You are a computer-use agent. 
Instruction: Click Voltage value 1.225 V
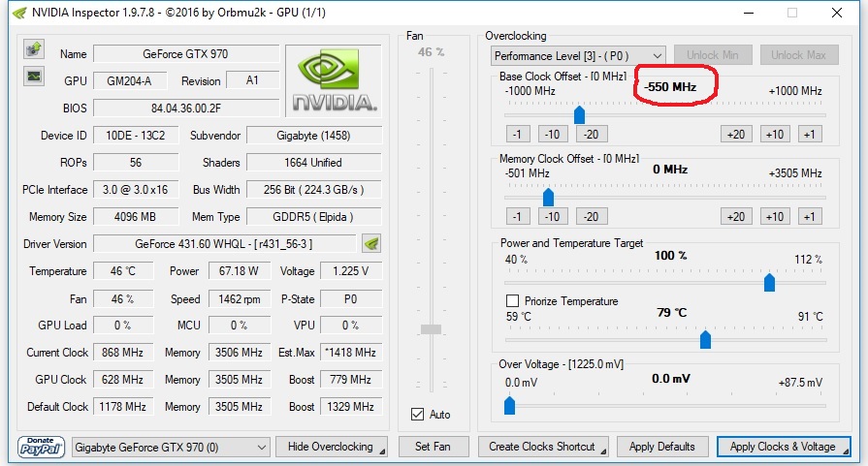351,271
